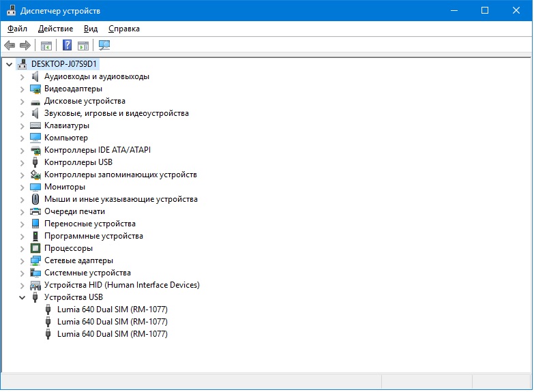The height and width of the screenshot is (392, 534).
Task: Select the first Lumia 640 Dual SIM device
Action: coord(113,310)
